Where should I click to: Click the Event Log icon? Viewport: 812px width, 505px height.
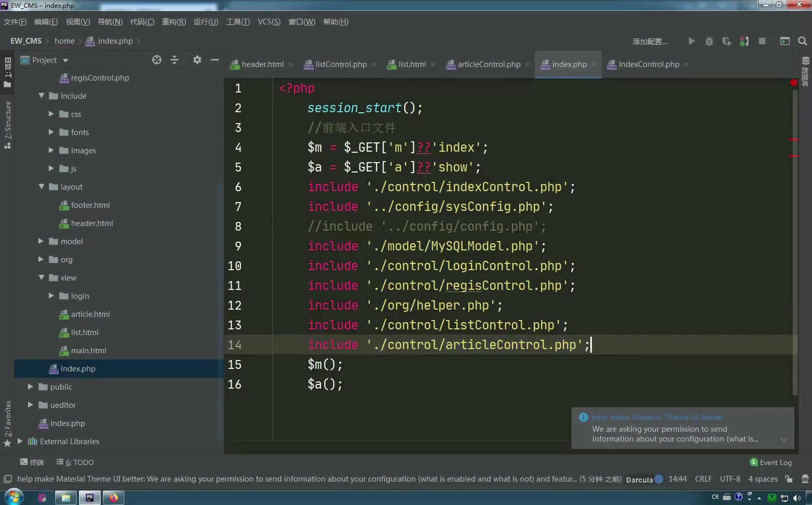pos(754,462)
